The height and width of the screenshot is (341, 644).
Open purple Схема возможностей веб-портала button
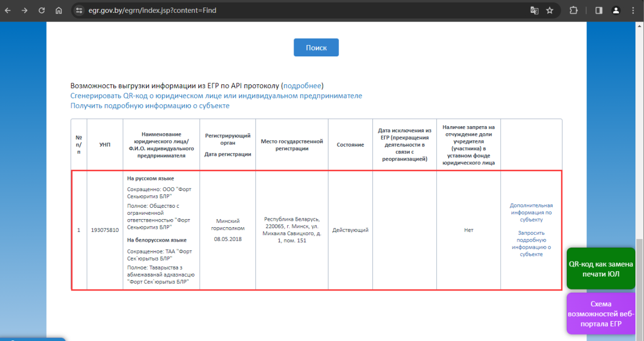click(x=601, y=314)
